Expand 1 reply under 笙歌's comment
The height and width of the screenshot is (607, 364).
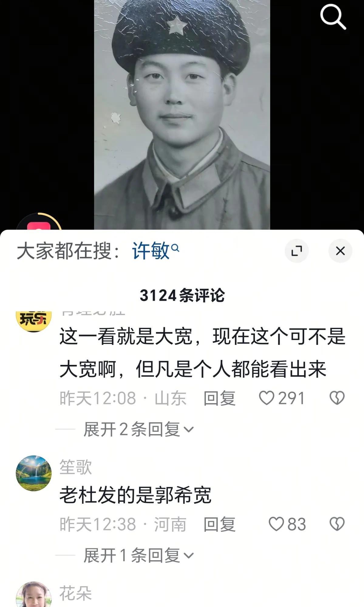138,555
